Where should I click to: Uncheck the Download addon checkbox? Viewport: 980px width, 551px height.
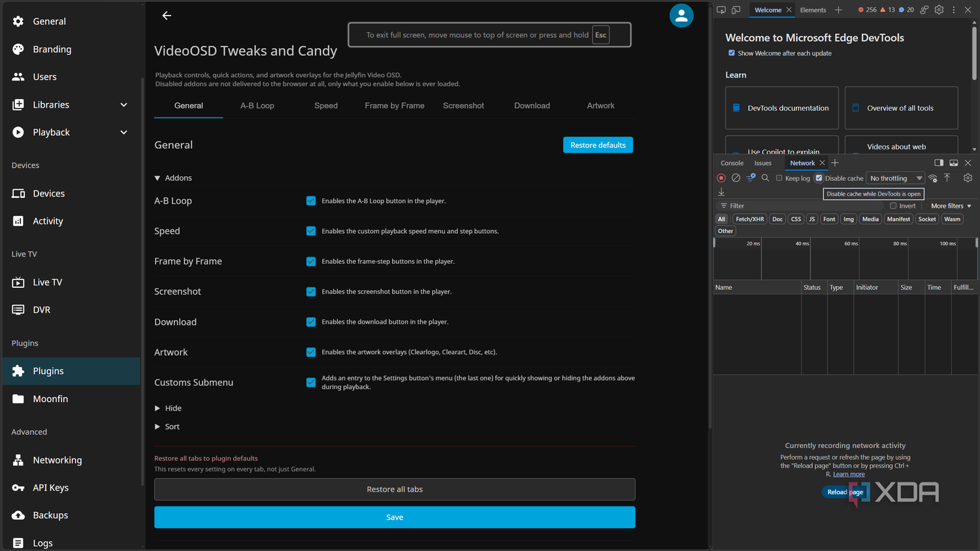coord(311,322)
